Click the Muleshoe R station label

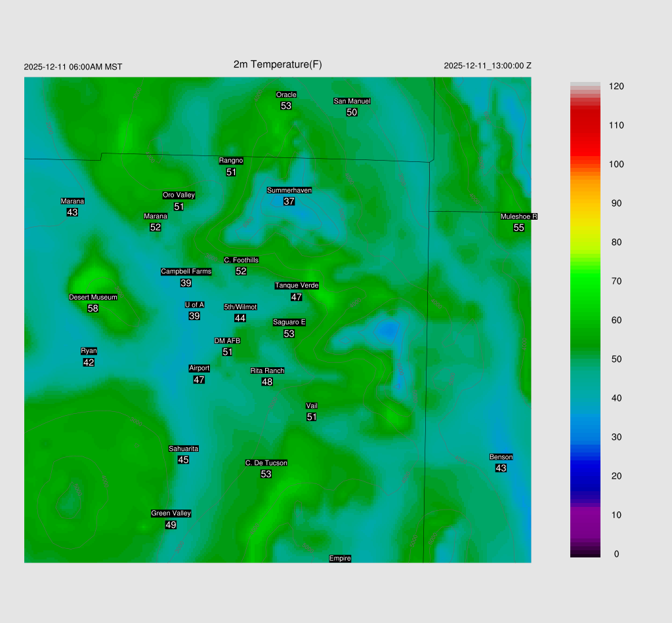tap(518, 216)
